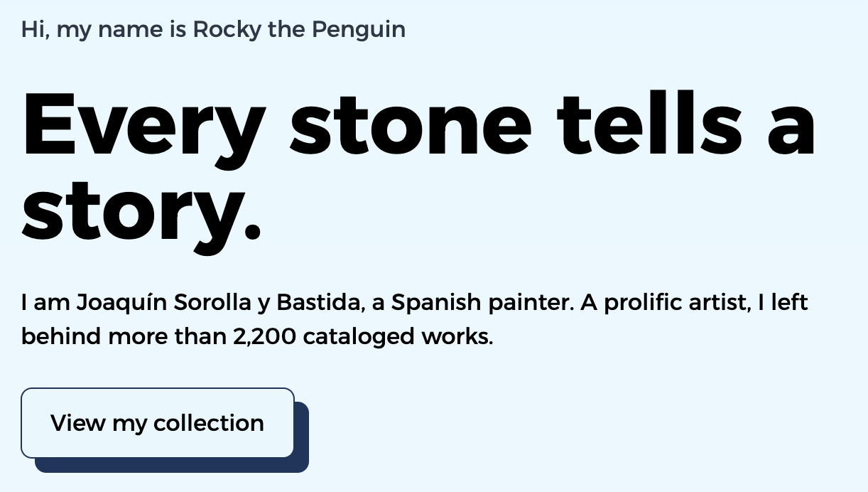
Task: Click the "View my collection" button
Action: coord(157,423)
